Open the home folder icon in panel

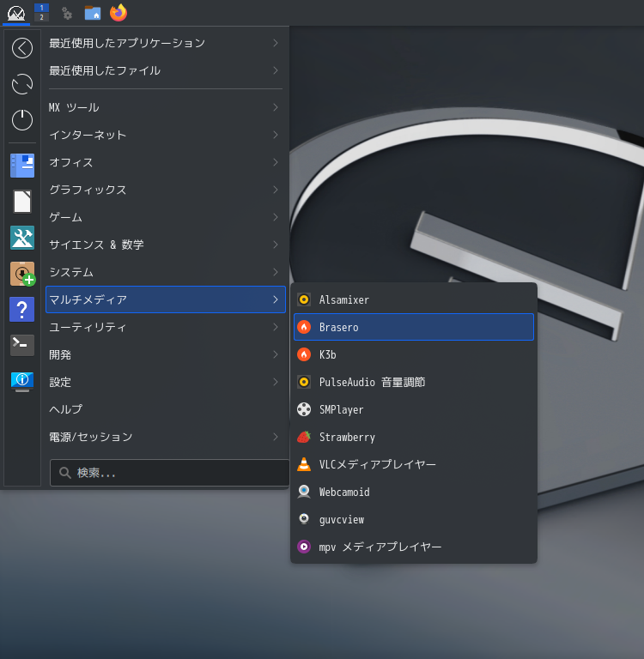pos(93,13)
